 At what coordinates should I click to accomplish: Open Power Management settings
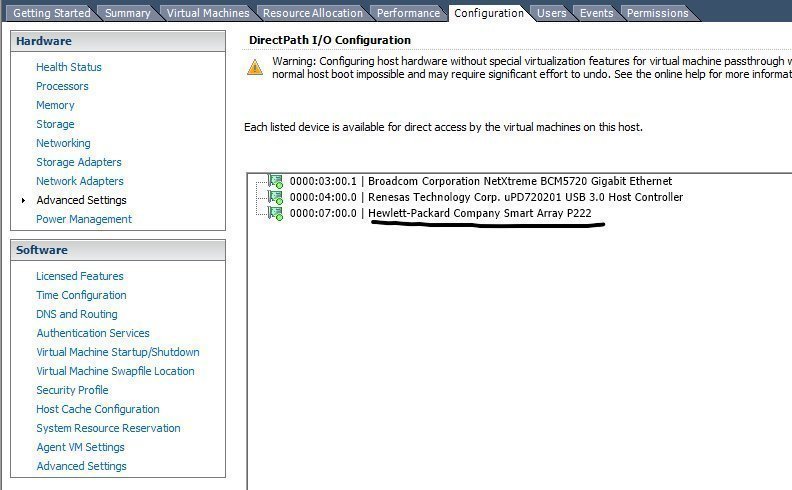pos(84,219)
